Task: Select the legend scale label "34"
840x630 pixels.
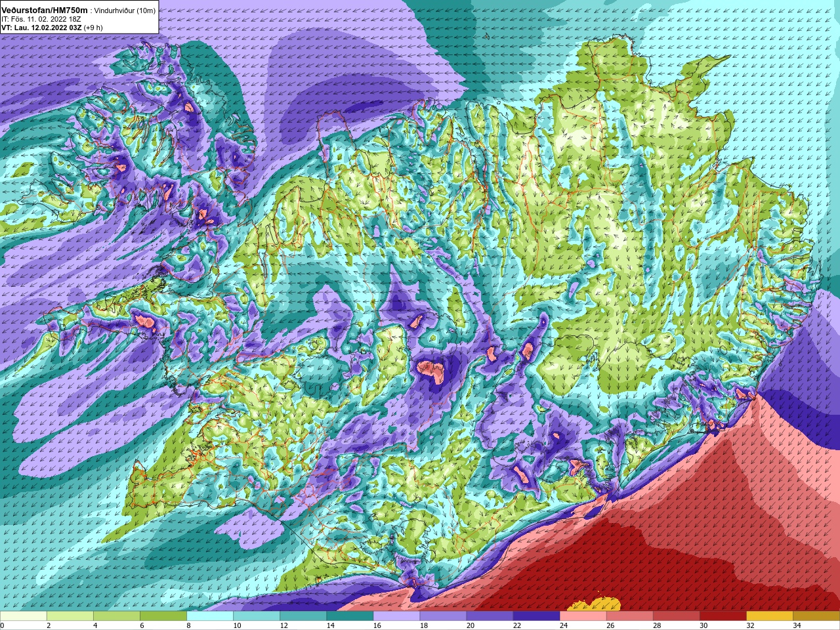Action: click(796, 625)
